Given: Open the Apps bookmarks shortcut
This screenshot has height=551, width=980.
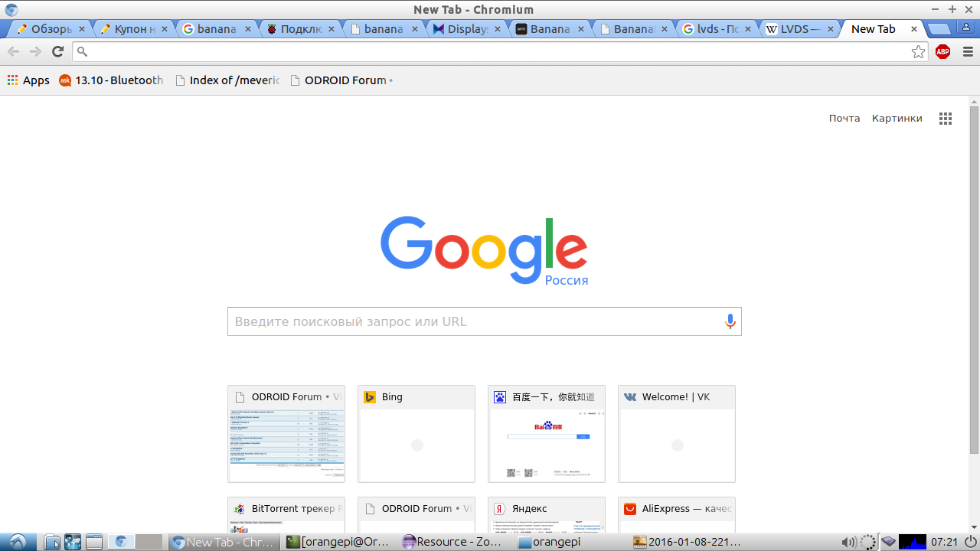Looking at the screenshot, I should (x=28, y=80).
